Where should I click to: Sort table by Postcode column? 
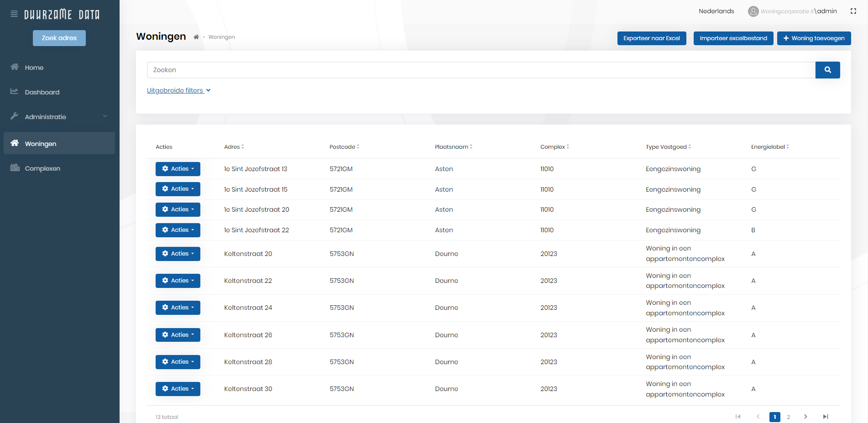pyautogui.click(x=345, y=147)
